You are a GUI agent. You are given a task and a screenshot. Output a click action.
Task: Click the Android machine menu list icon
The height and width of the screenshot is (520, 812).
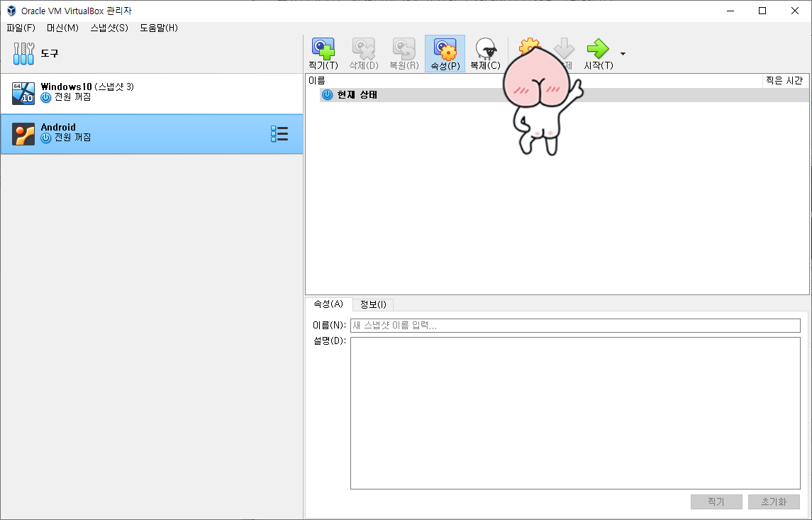tap(279, 133)
